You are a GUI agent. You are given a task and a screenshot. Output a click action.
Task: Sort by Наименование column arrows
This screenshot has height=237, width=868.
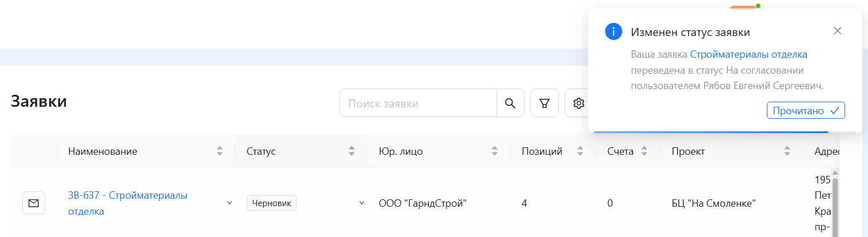tap(219, 151)
